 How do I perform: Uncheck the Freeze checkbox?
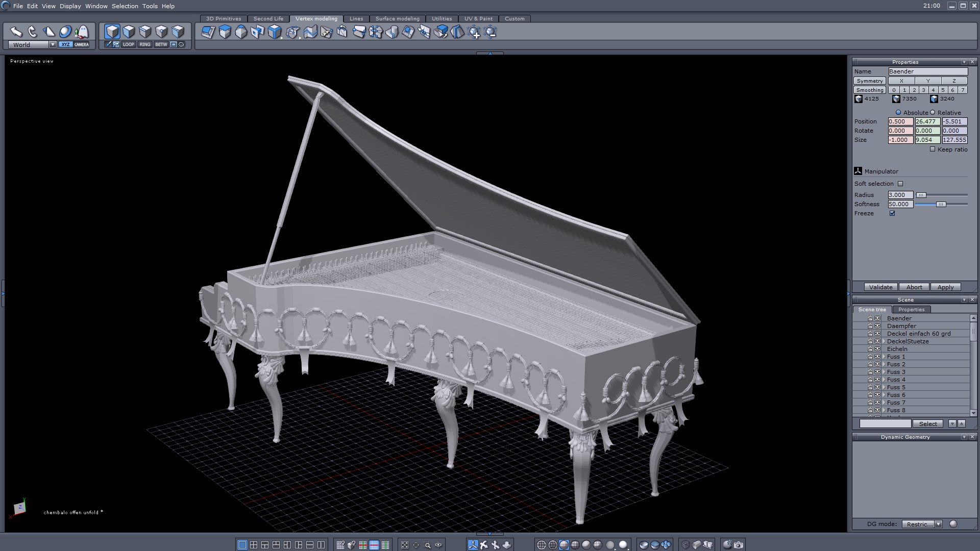point(892,213)
